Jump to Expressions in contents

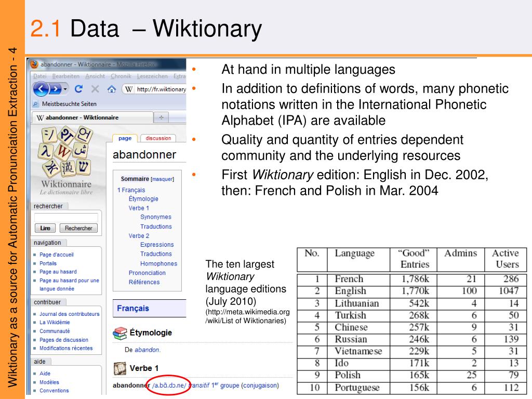coord(157,244)
